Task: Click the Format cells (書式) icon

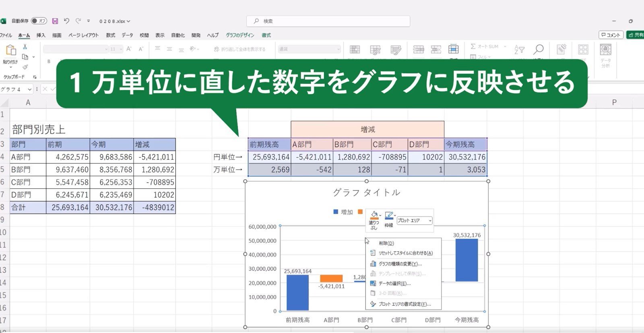Action: [x=454, y=49]
